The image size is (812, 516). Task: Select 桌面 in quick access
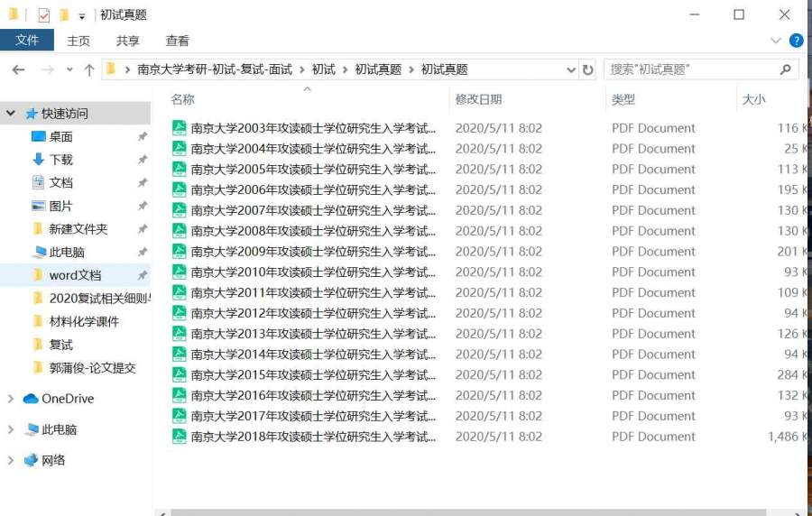[x=60, y=136]
